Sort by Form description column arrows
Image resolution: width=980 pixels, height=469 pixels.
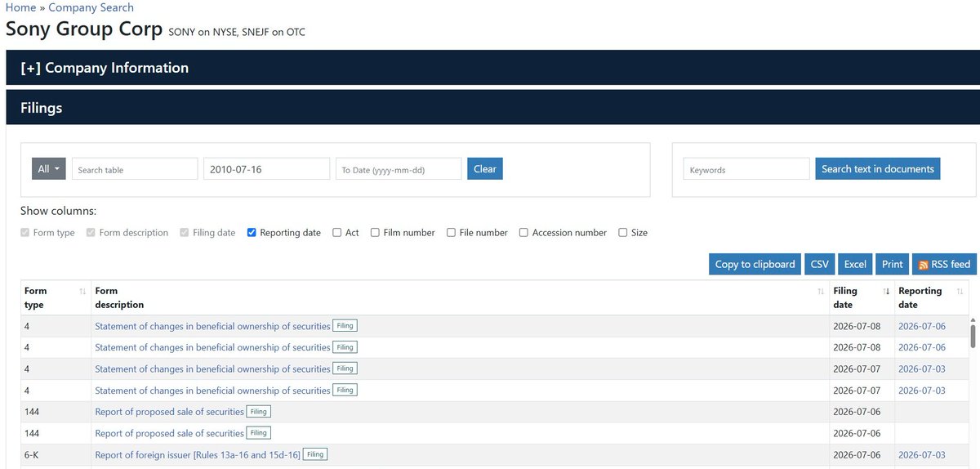point(821,291)
